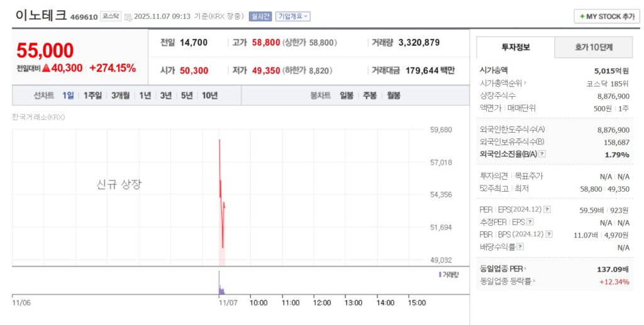This screenshot has height=325, width=644.
Task: Click the purple 거래량 legend marker
Action: coord(440,274)
